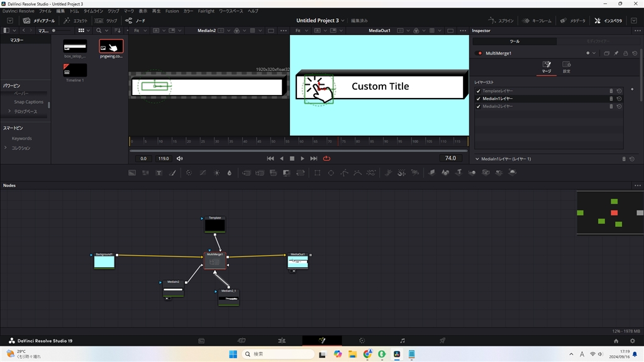The width and height of the screenshot is (644, 362).
Task: Toggle the MediaIn1 layer checkbox
Action: pyautogui.click(x=479, y=99)
